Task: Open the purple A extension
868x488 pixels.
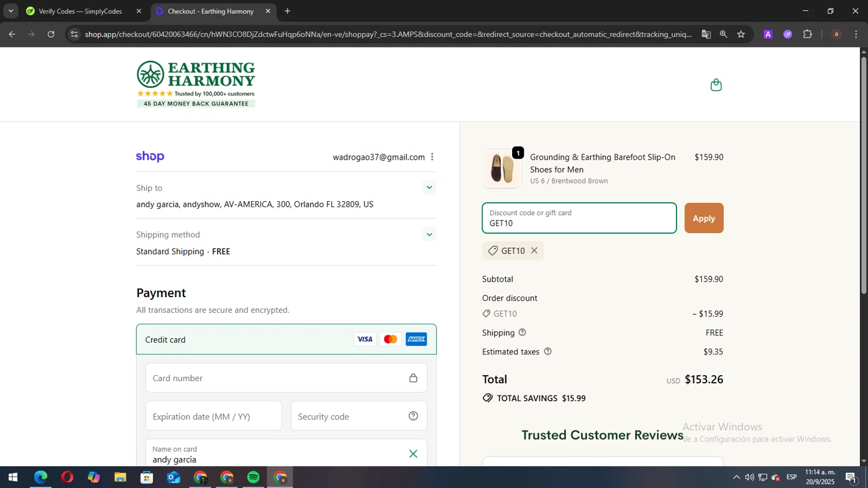Action: [768, 34]
